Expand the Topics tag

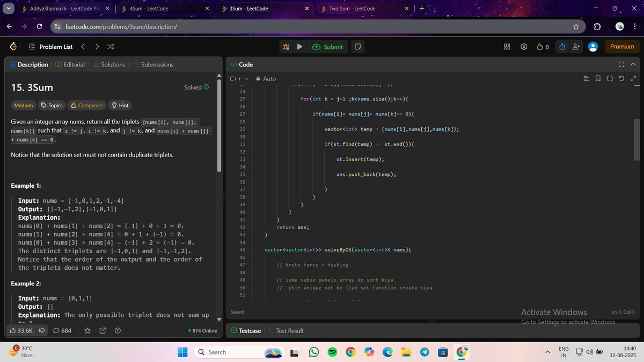(x=52, y=106)
